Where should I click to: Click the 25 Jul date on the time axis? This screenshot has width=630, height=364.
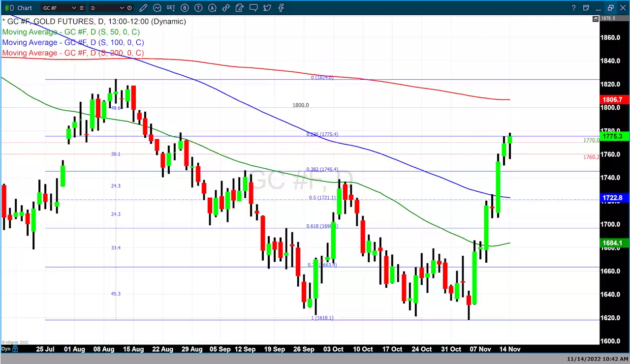[46, 349]
